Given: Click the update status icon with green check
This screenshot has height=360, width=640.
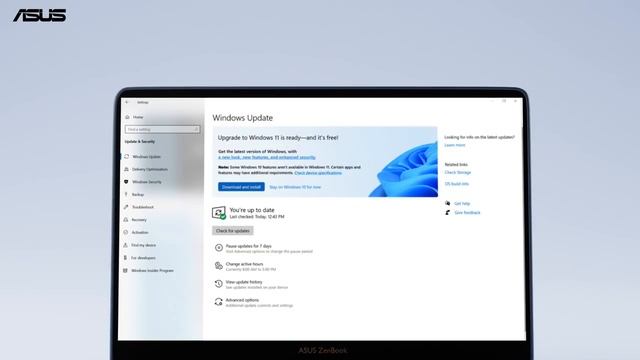Looking at the screenshot, I should pyautogui.click(x=219, y=213).
